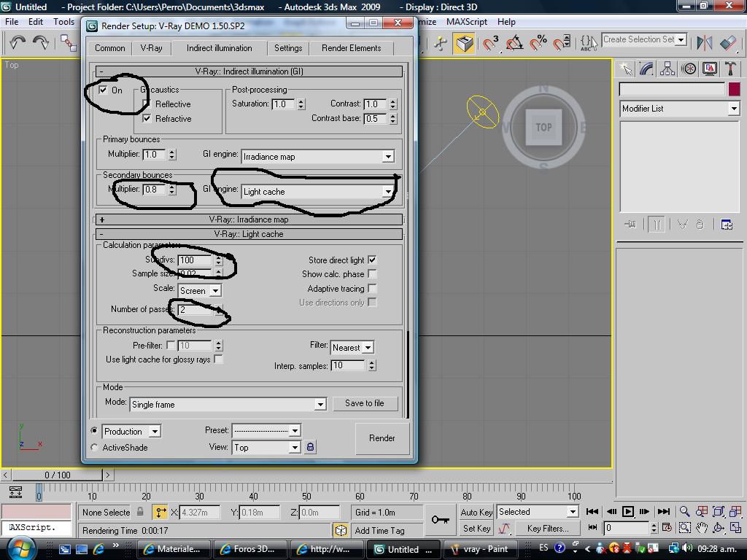Toggle the Percent Snap icon
This screenshot has height=560, width=747.
coord(538,43)
